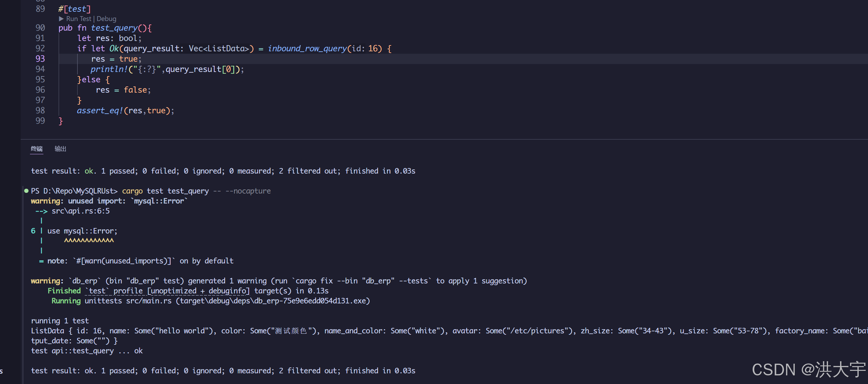Switch to the 终端 terminal tab
This screenshot has width=868, height=384.
[x=37, y=149]
